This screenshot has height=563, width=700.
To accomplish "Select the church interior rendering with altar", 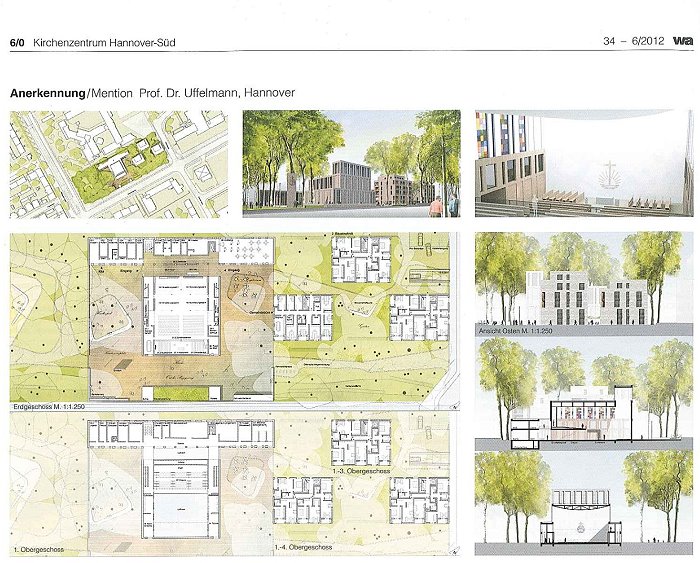I will tap(584, 163).
